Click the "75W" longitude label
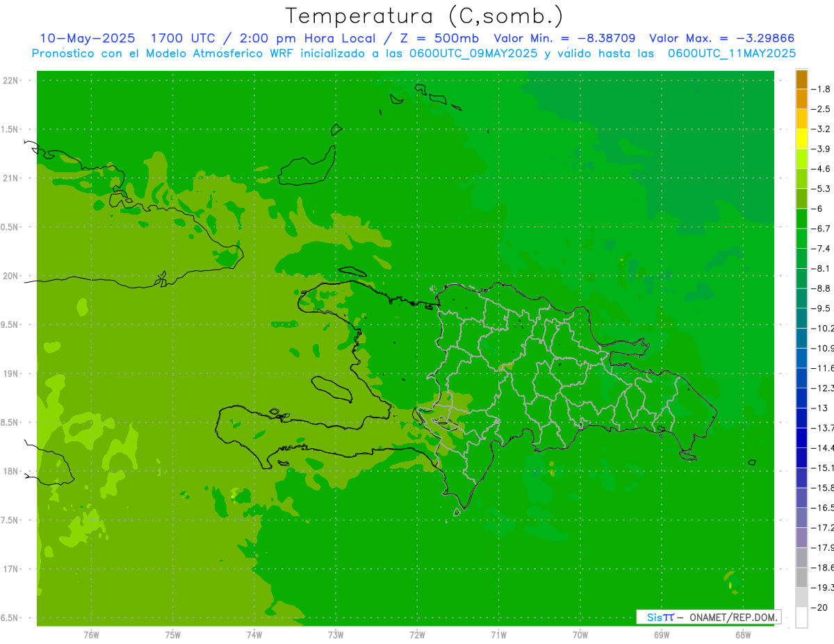Viewport: 834px width, 644px height. pos(173,634)
